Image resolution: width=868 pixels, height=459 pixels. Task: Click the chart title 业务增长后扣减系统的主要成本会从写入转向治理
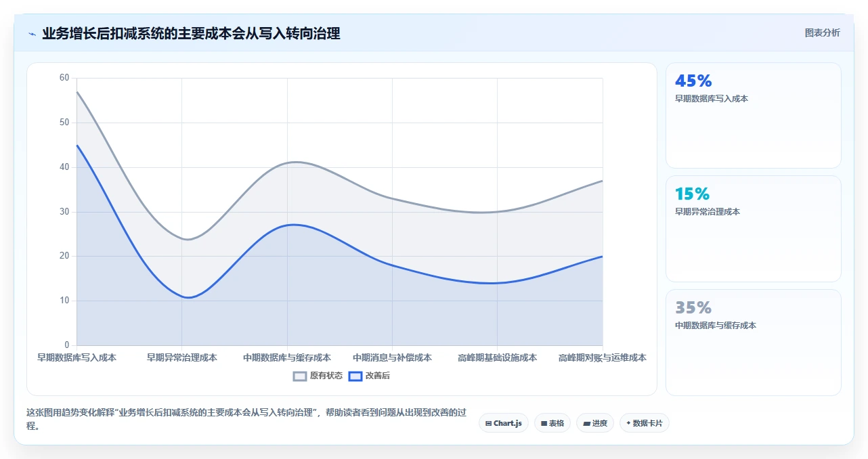tap(191, 33)
